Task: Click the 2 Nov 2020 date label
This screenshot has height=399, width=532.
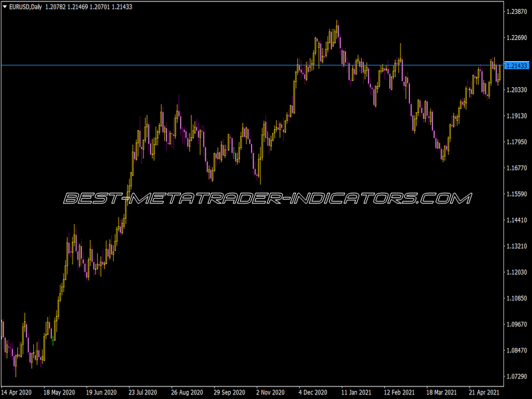Action: (271, 392)
